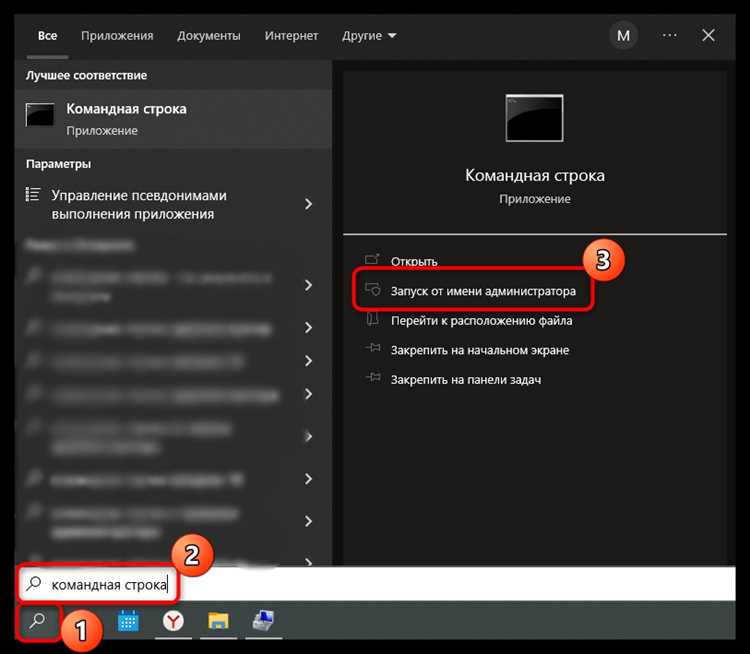Image resolution: width=750 pixels, height=654 pixels.
Task: Select the Командная строка best match result
Action: [x=173, y=119]
